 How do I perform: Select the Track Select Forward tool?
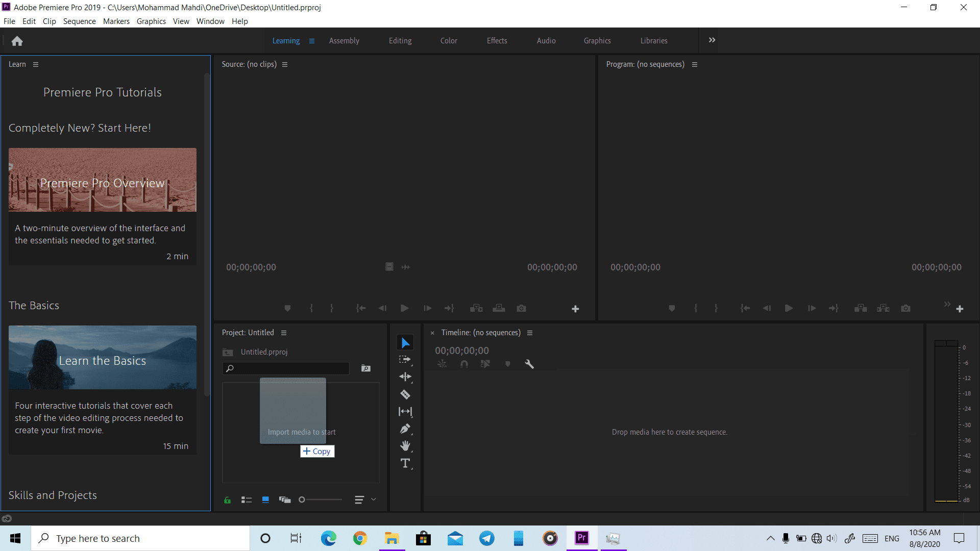coord(405,360)
